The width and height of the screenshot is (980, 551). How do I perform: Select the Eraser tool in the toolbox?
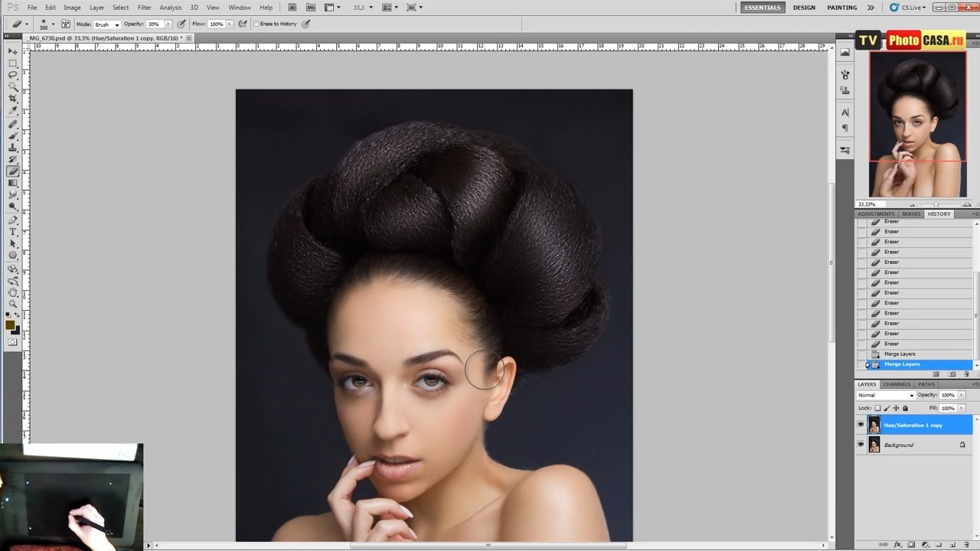13,171
